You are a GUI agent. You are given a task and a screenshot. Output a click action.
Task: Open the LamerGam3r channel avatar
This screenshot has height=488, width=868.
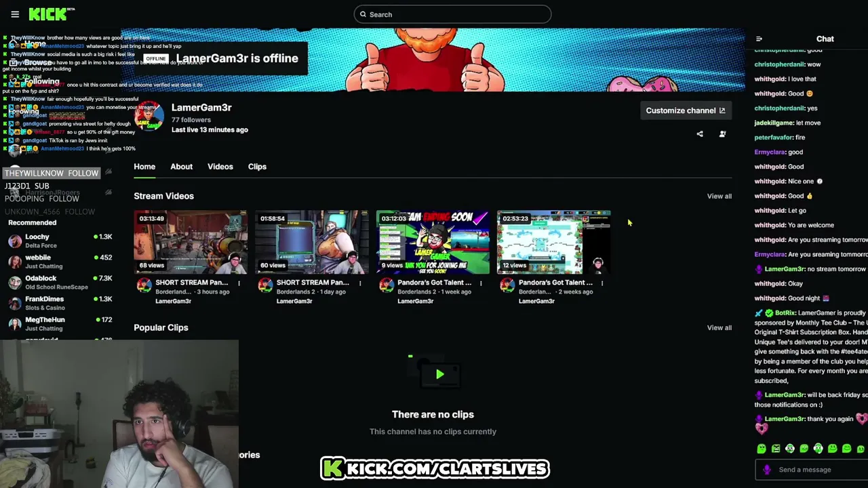(x=149, y=117)
